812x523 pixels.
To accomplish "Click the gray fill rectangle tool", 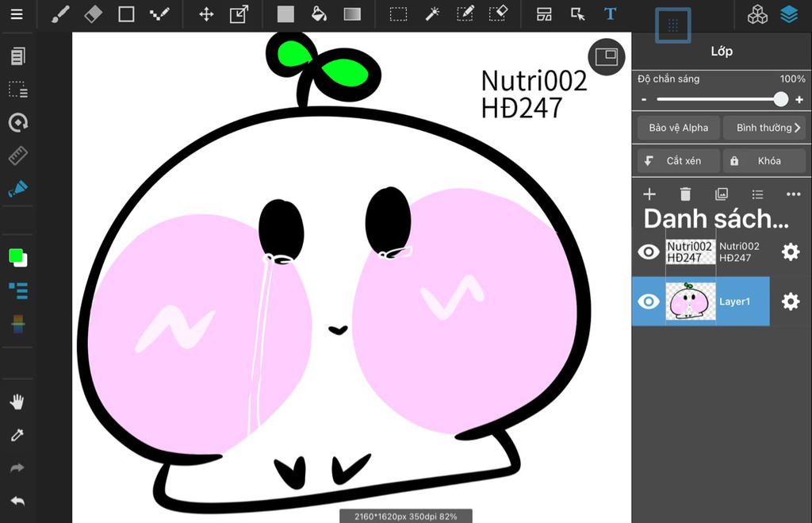I will [285, 14].
